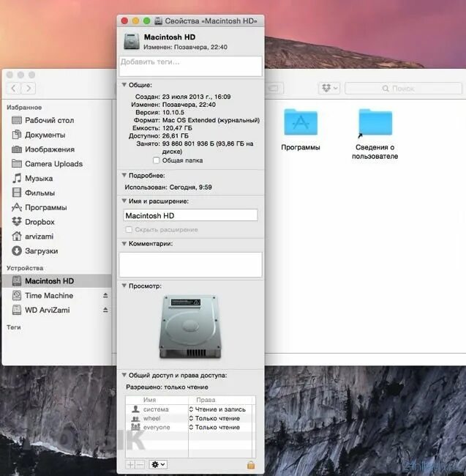Open the Dropbox toolbar dropdown
This screenshot has height=476, width=466.
pos(329,89)
